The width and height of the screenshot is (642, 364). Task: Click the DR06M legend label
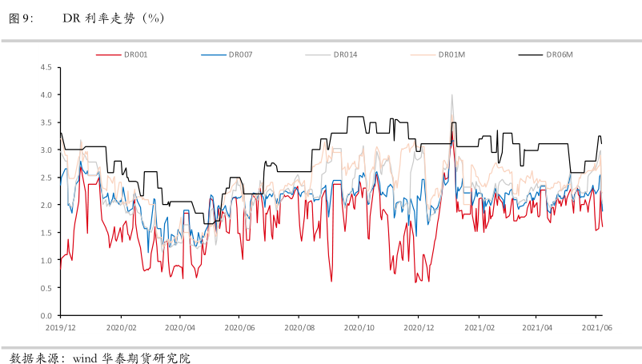click(x=560, y=54)
